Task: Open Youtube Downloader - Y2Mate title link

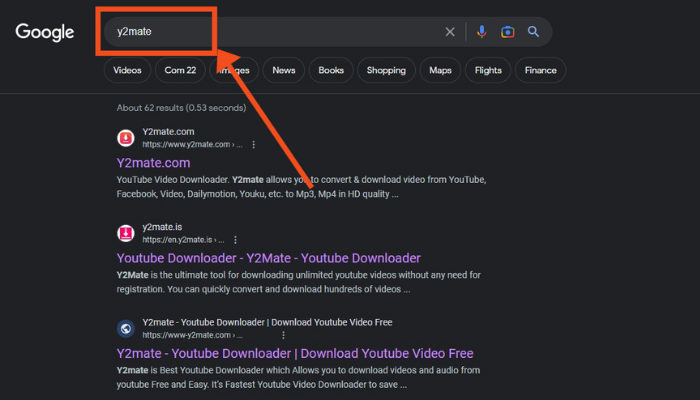Action: click(x=269, y=258)
